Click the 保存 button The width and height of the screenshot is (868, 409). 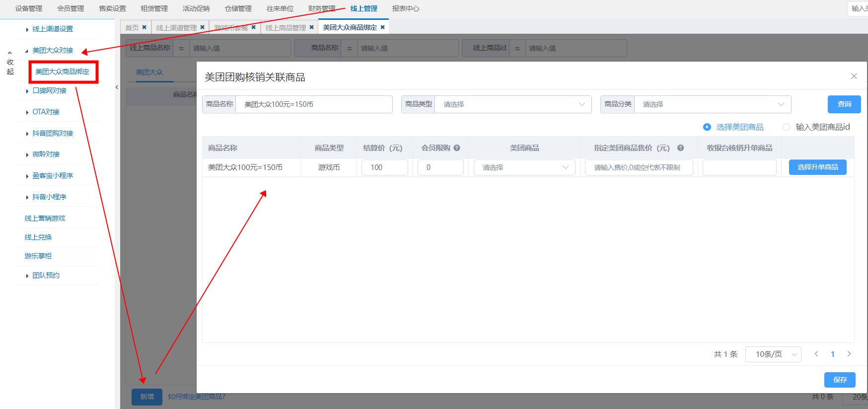click(x=840, y=380)
